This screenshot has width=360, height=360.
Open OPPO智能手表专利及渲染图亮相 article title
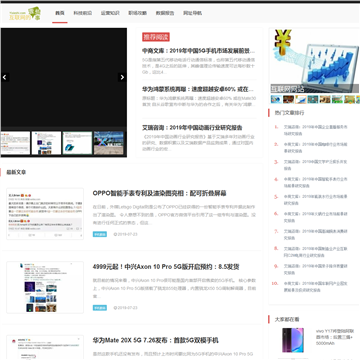[x=159, y=193]
